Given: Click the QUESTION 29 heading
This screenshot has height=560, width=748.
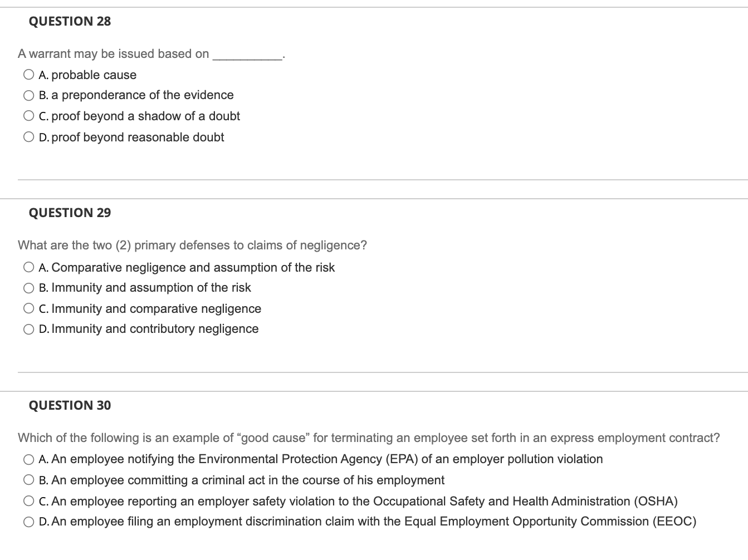Looking at the screenshot, I should [69, 213].
